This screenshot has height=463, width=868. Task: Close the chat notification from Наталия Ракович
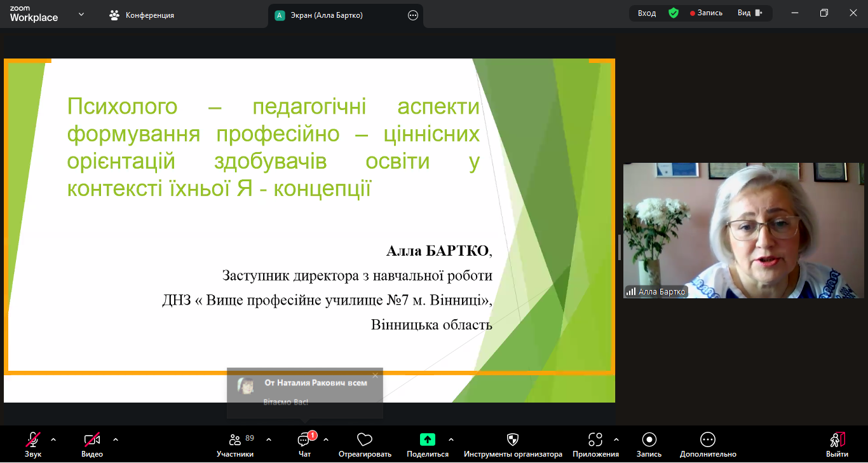pyautogui.click(x=375, y=375)
